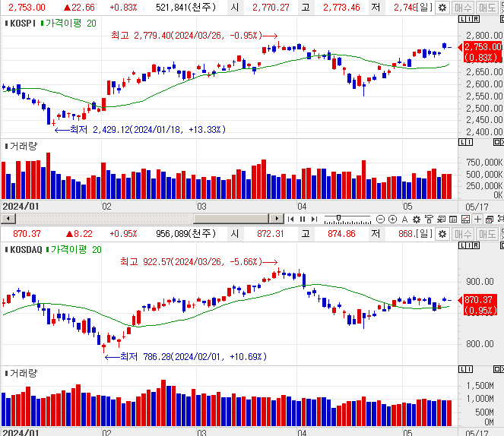This screenshot has height=436, width=504.
Task: Click KOSDAQ open price 872.31 value
Action: 271,234
